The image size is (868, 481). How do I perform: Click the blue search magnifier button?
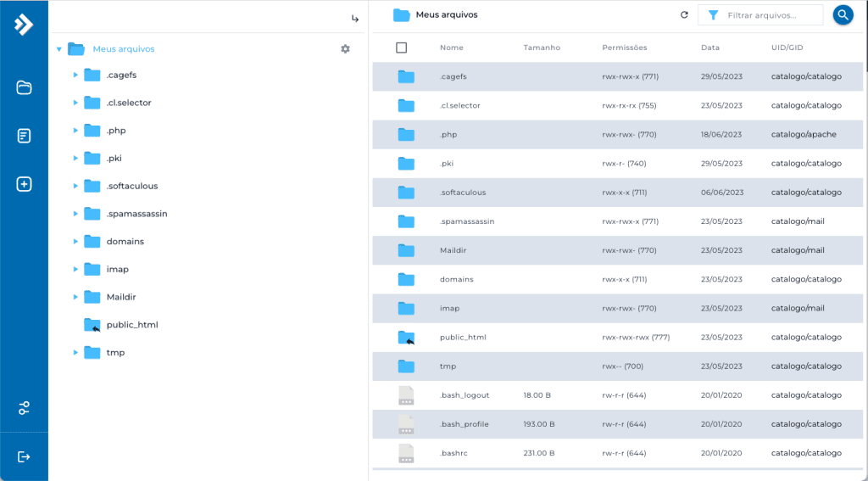coord(843,15)
